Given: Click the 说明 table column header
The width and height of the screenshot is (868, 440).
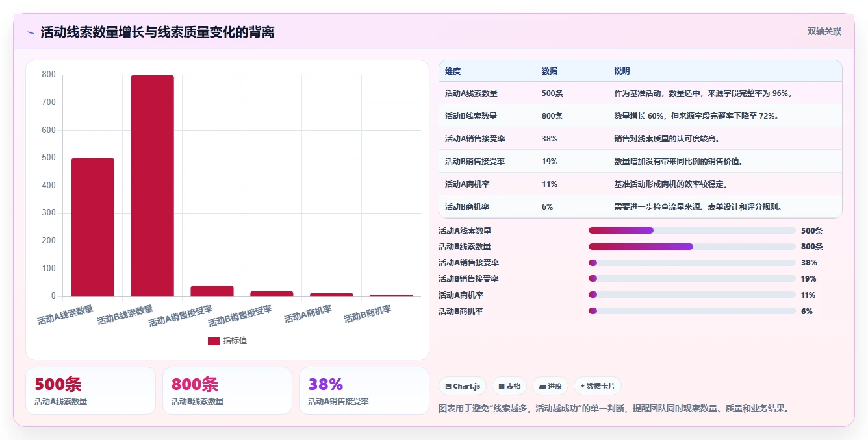Looking at the screenshot, I should click(x=622, y=71).
